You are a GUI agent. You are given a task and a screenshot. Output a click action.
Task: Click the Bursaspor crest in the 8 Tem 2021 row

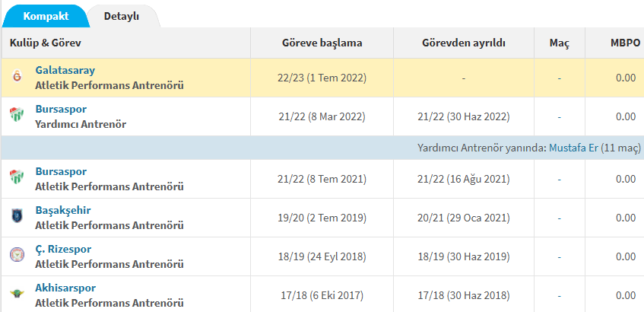pyautogui.click(x=17, y=179)
